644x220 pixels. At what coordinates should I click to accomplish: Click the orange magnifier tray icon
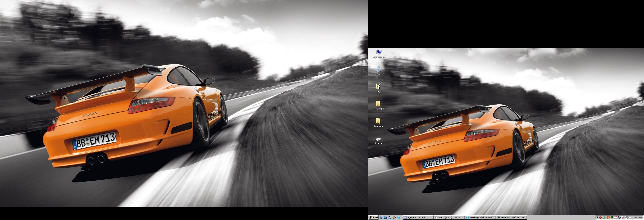[608, 218]
